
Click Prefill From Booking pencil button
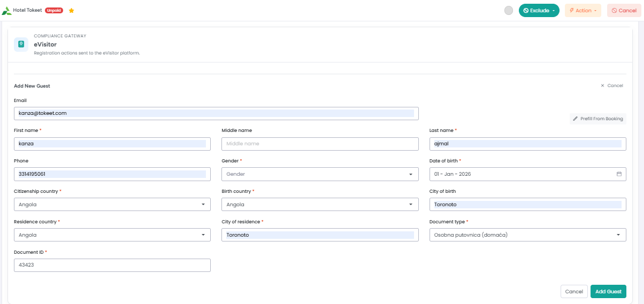coord(597,119)
